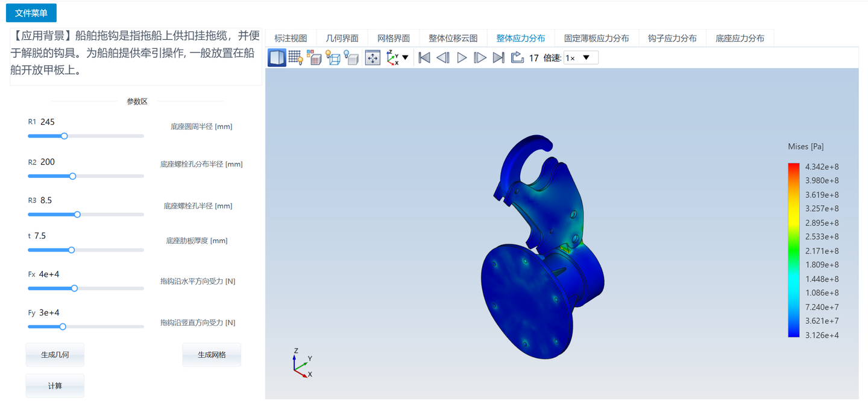
Task: Toggle wireframe cube light icon
Action: tap(333, 58)
